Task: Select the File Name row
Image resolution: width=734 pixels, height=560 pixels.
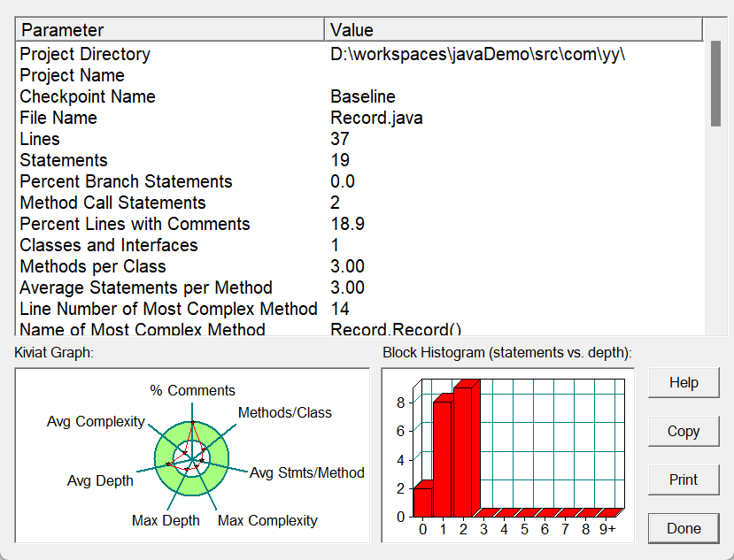Action: coord(360,118)
